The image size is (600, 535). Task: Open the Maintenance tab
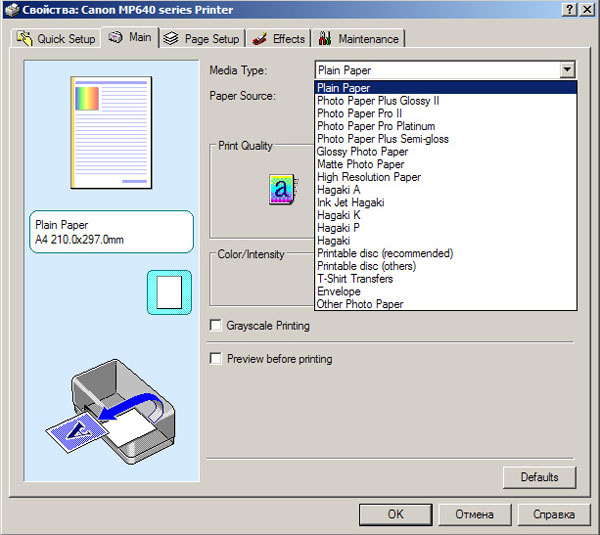coord(358,39)
